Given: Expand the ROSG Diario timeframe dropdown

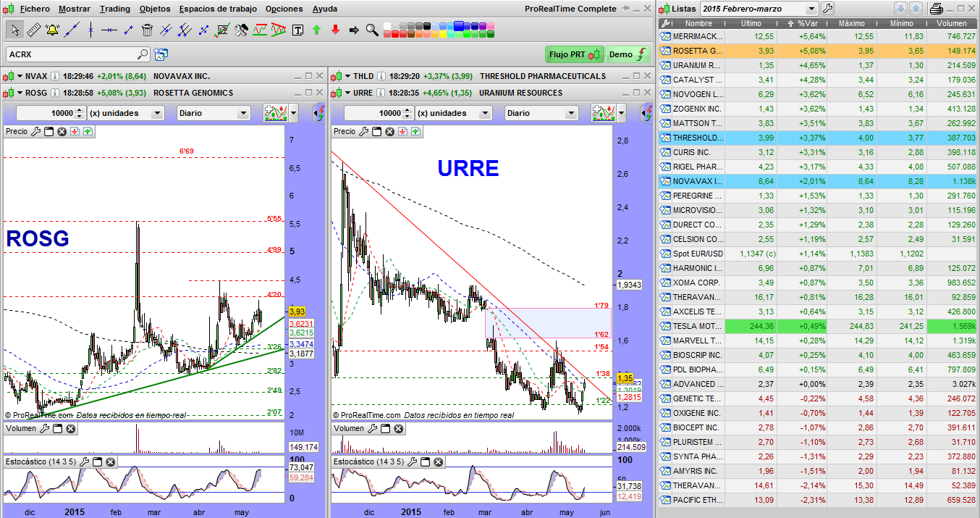Looking at the screenshot, I should (242, 113).
